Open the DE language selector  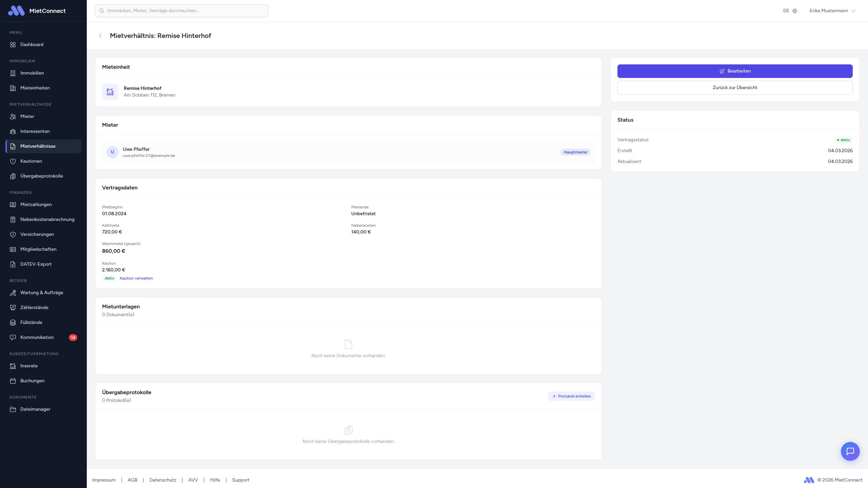pos(790,11)
